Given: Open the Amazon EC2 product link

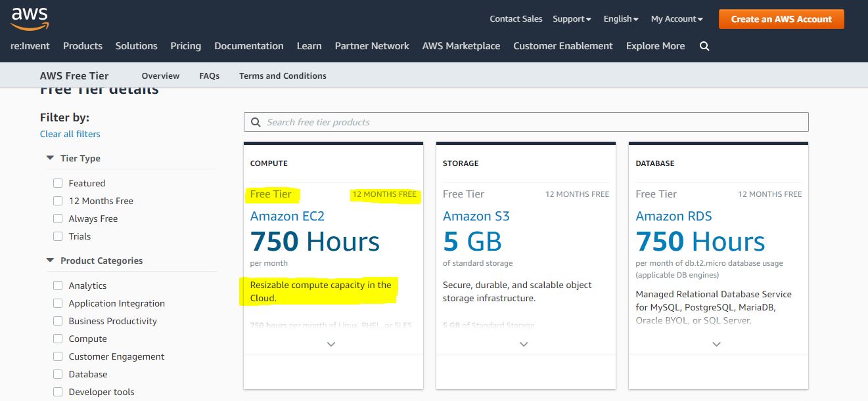Looking at the screenshot, I should [287, 216].
